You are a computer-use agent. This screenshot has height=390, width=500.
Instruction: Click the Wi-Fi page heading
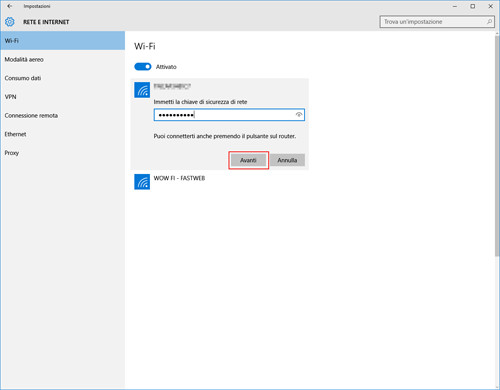point(145,46)
